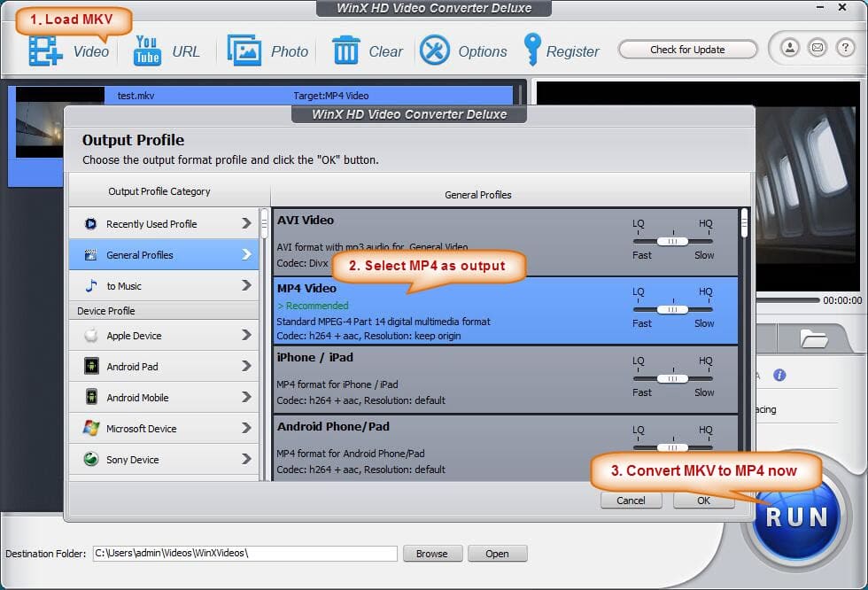Screen dimensions: 868x590
Task: Click the test.mkv file name
Action: pyautogui.click(x=136, y=96)
